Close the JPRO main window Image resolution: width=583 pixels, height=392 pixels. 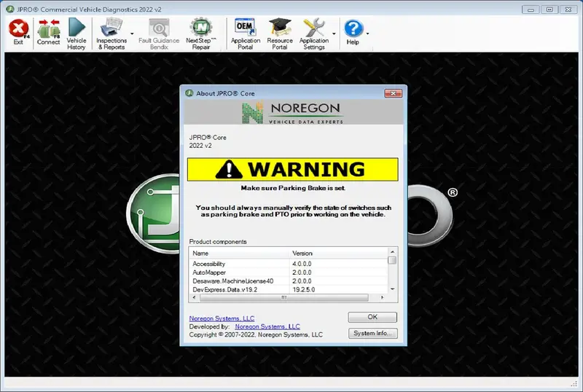tap(568, 9)
